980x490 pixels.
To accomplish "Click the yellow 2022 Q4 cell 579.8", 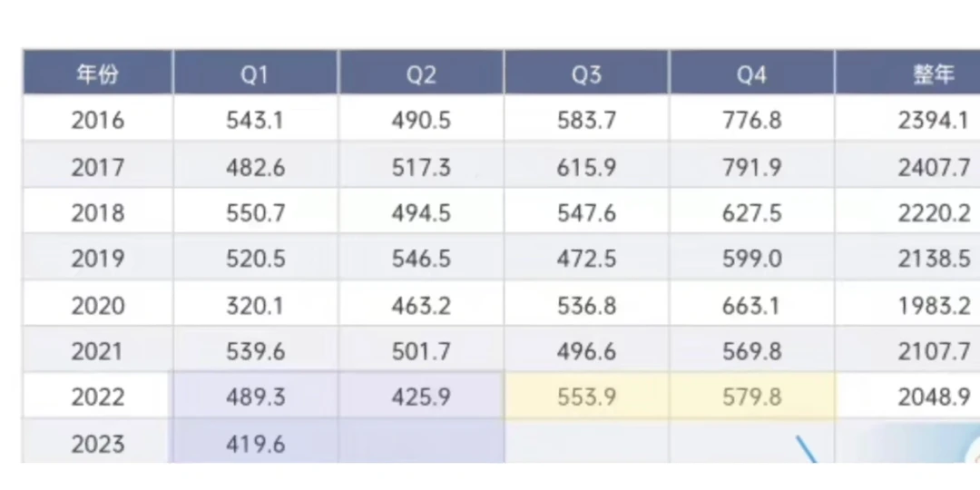I will (x=752, y=397).
